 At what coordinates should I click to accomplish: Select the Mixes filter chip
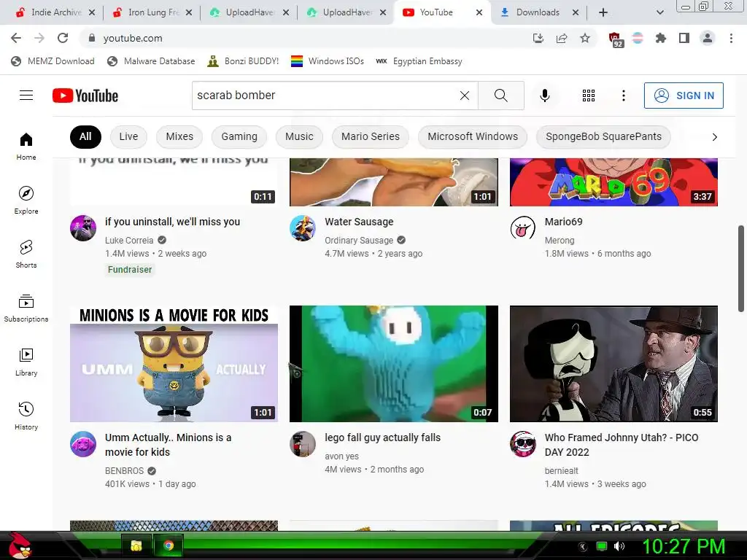(x=179, y=136)
